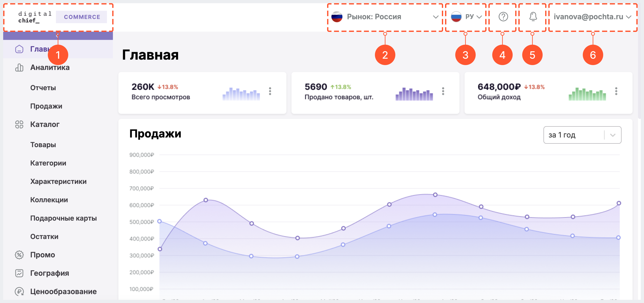Click the Всего просмотров mini bar chart
The width and height of the screenshot is (644, 303).
(241, 94)
